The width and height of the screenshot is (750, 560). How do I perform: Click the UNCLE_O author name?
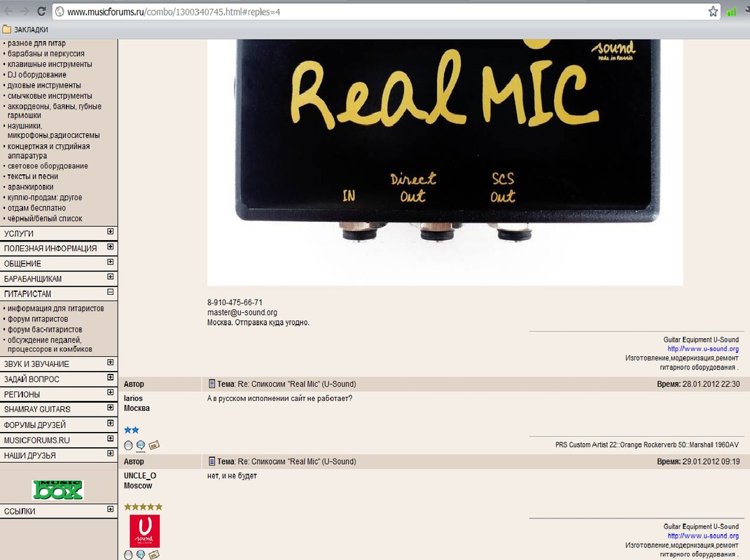tap(140, 475)
